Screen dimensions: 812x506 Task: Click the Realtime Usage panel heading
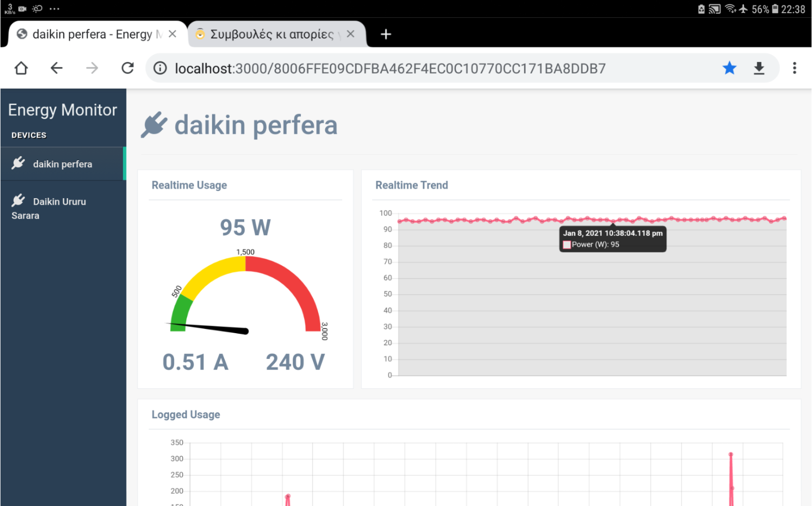[189, 185]
